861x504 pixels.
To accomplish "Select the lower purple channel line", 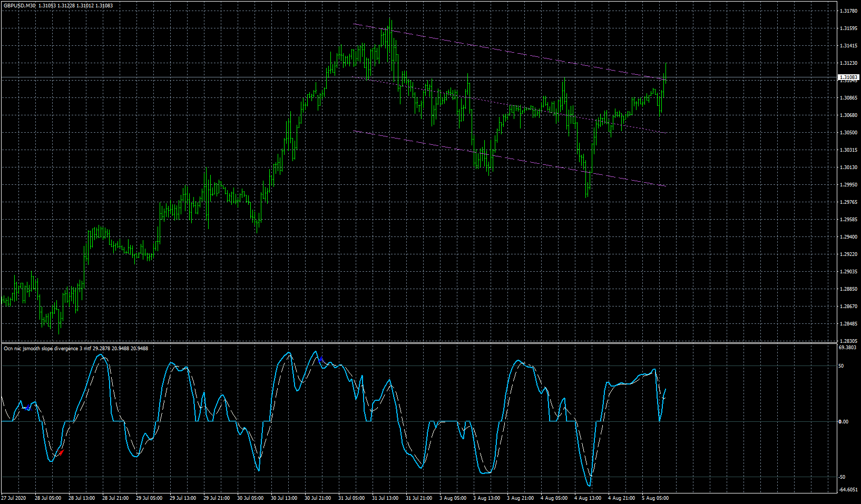I will tap(508, 159).
